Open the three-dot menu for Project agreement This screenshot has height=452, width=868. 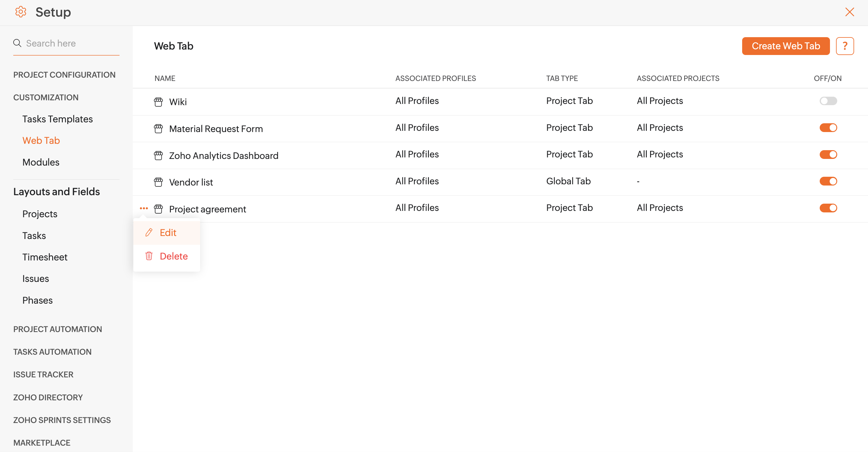click(144, 208)
